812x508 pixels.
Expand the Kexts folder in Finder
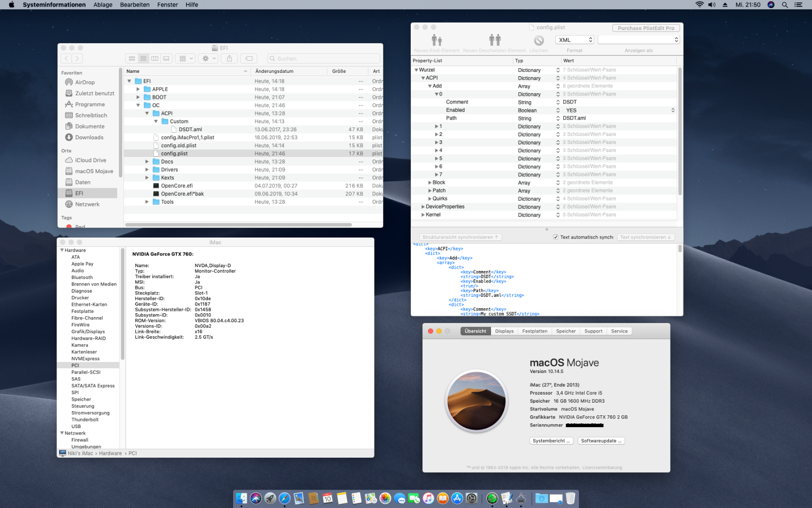click(147, 178)
